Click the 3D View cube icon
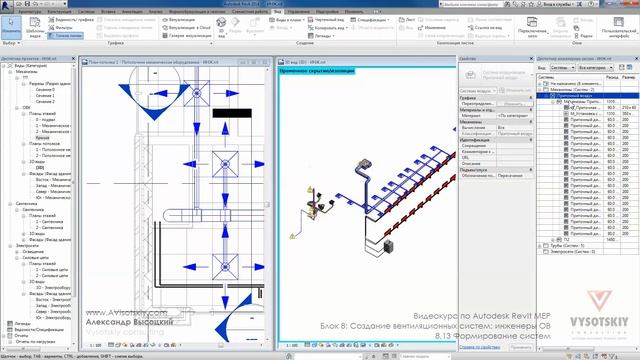 221,22
